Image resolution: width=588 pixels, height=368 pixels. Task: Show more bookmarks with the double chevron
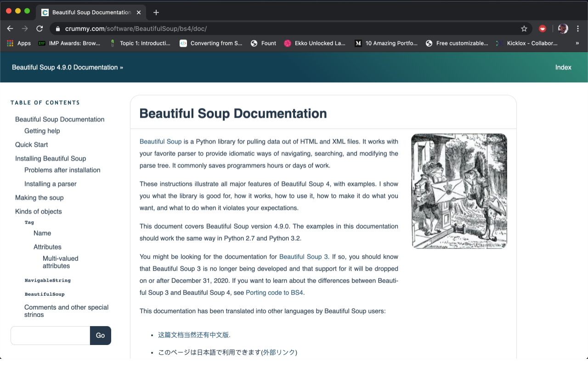[x=577, y=43]
